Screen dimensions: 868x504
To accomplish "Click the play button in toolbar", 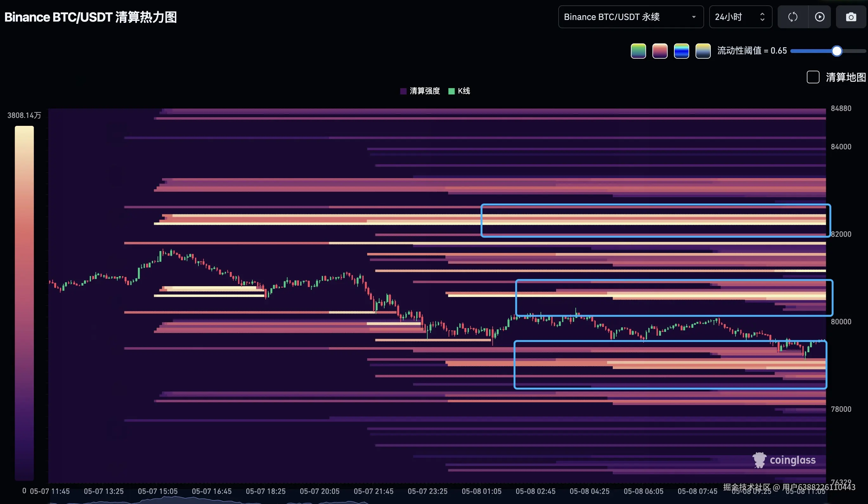I will pos(820,17).
